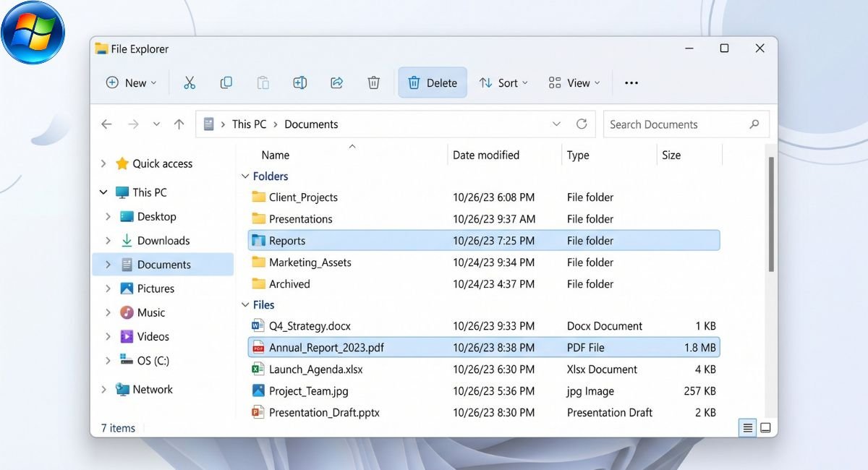Click the Share icon in toolbar

[336, 83]
